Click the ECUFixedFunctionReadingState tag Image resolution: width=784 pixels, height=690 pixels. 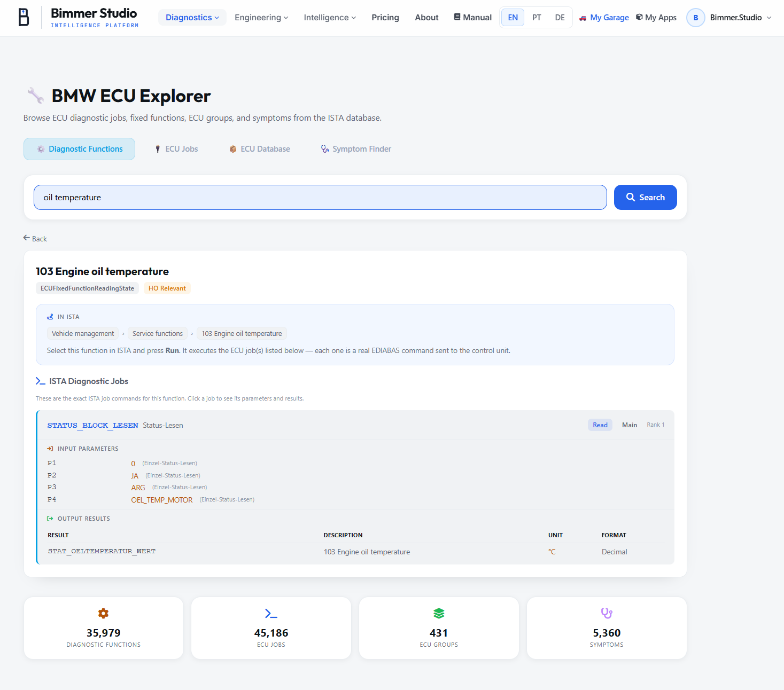[88, 288]
